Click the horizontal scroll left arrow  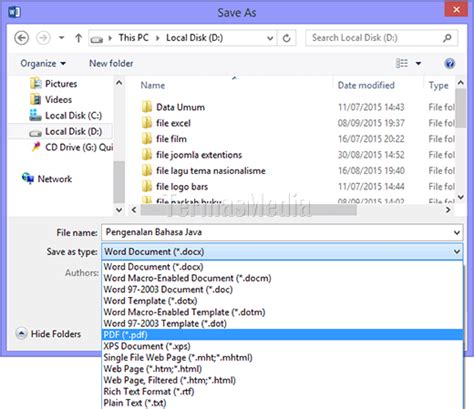click(134, 210)
